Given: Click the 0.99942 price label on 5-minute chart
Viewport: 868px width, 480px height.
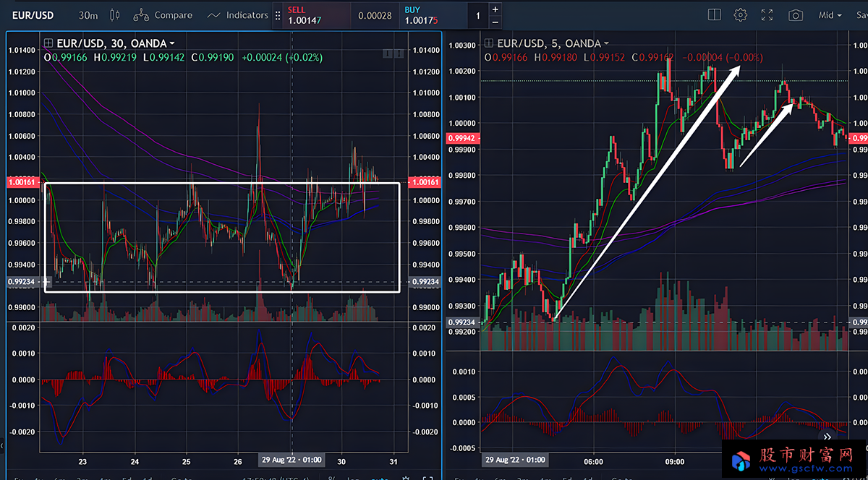Looking at the screenshot, I should (x=463, y=138).
